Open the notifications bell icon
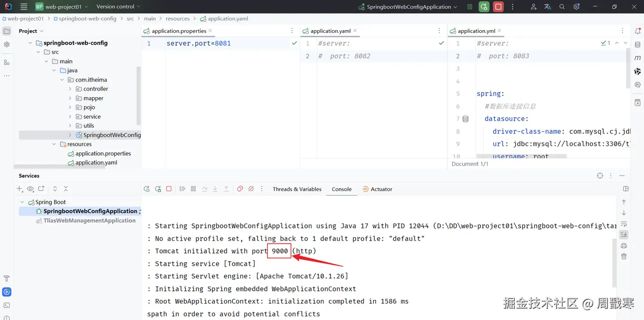Screen dimensions: 644x320 [x=637, y=31]
